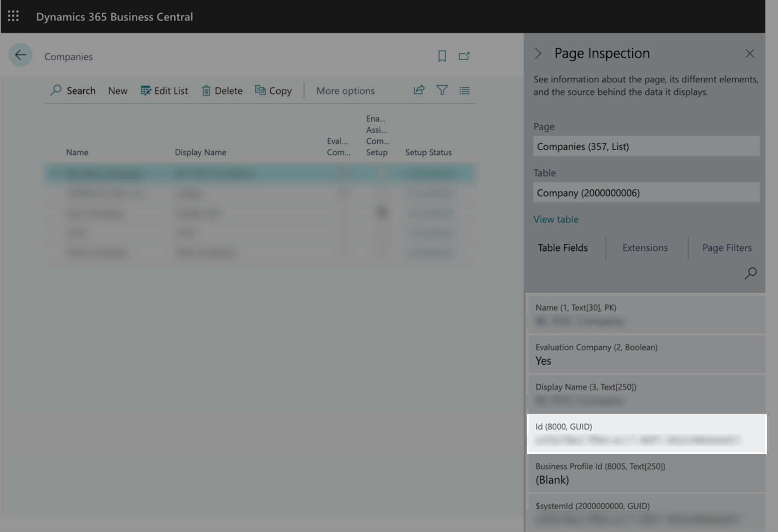Click the Eval... Com... column header
The width and height of the screenshot is (778, 532).
(338, 146)
